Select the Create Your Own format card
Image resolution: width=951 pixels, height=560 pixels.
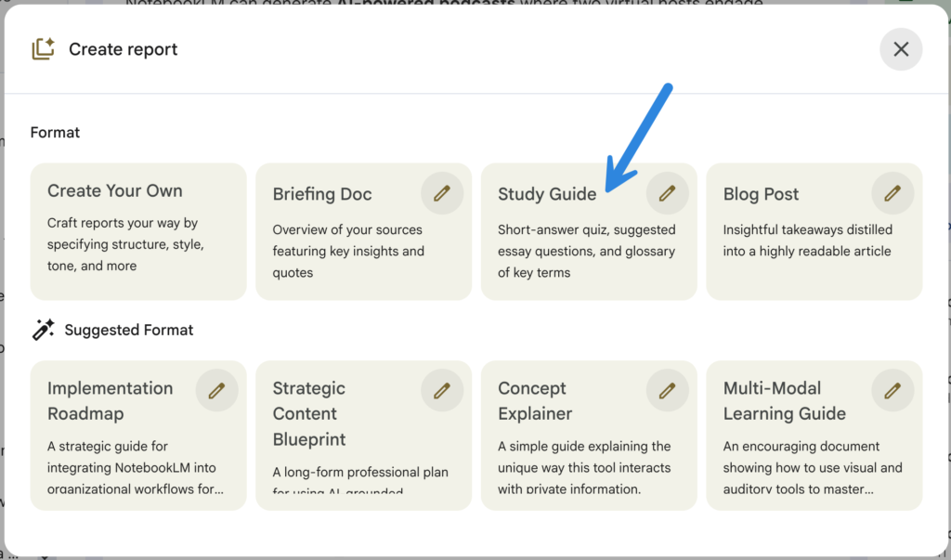(x=138, y=232)
